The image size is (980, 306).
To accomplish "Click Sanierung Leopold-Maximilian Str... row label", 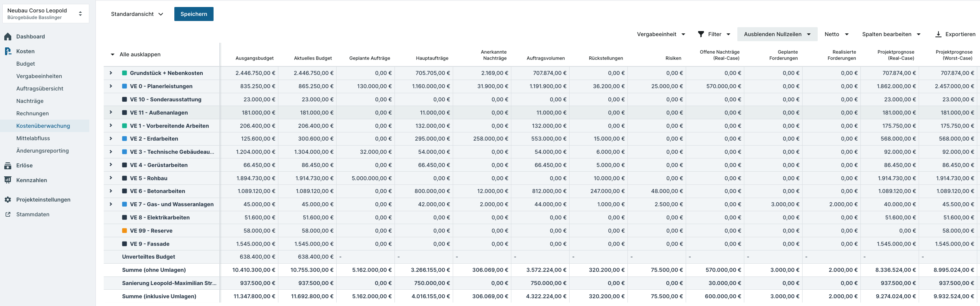I will coord(169,283).
